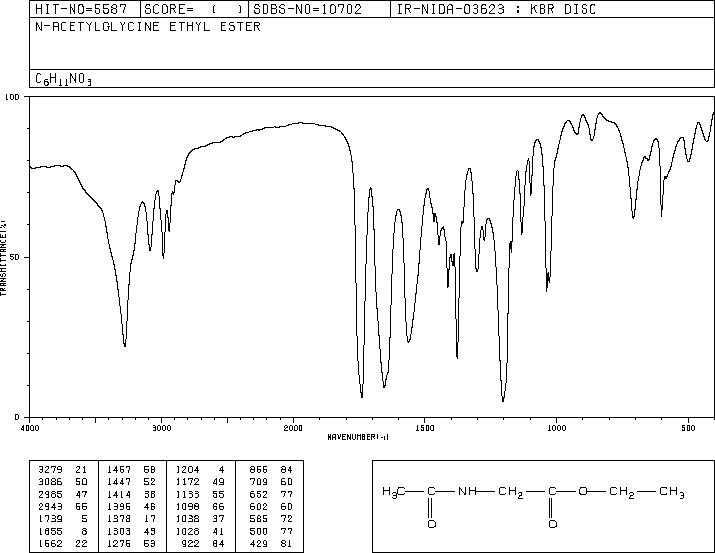Image resolution: width=715 pixels, height=553 pixels.
Task: Choose the 585 peak in the table
Action: [x=259, y=519]
